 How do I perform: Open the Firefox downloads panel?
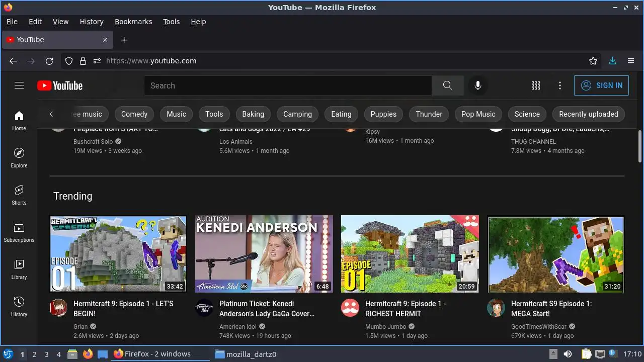(x=612, y=61)
